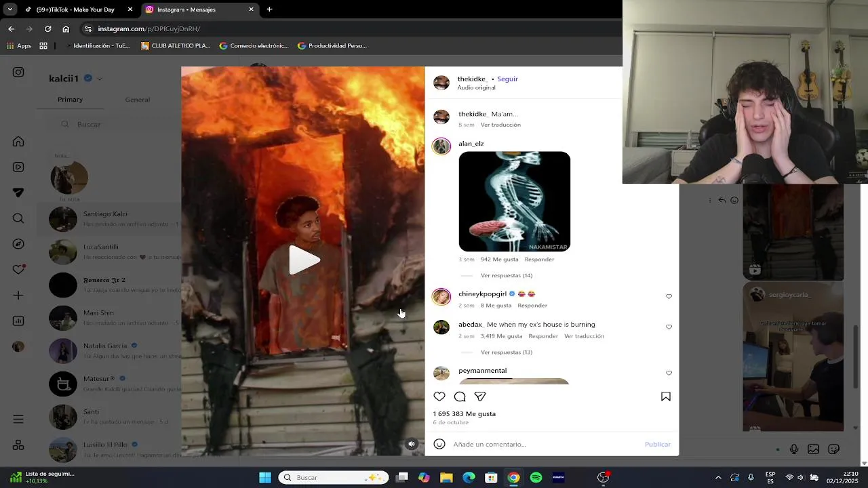Like abedax_'s comment
Screen dimensions: 868x488
click(x=669, y=327)
